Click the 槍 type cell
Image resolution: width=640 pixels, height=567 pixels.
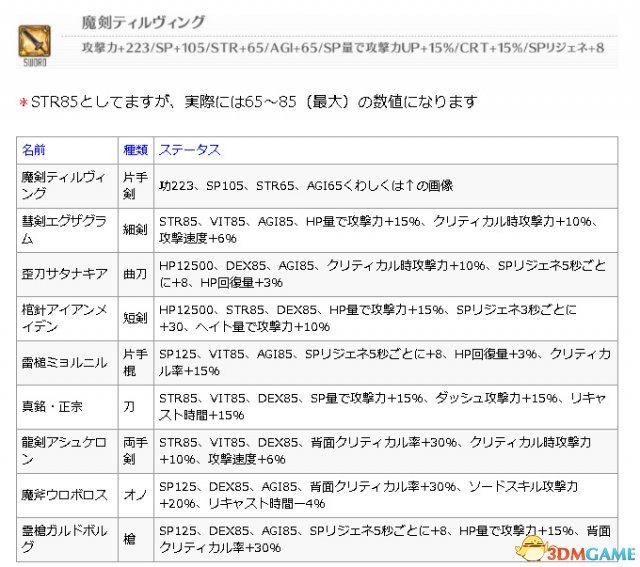coord(136,539)
